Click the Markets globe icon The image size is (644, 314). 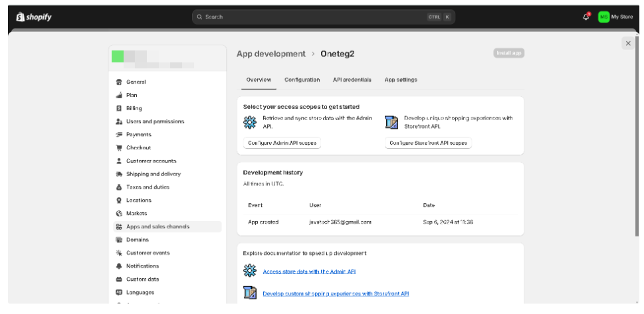click(119, 214)
